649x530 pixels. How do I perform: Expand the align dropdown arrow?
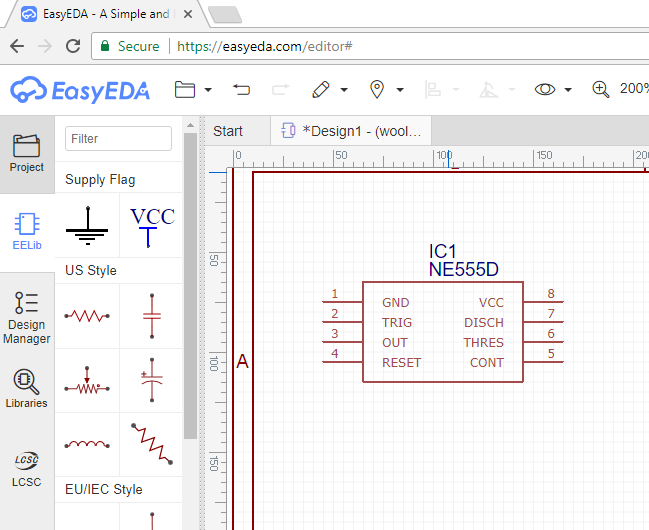[x=456, y=89]
